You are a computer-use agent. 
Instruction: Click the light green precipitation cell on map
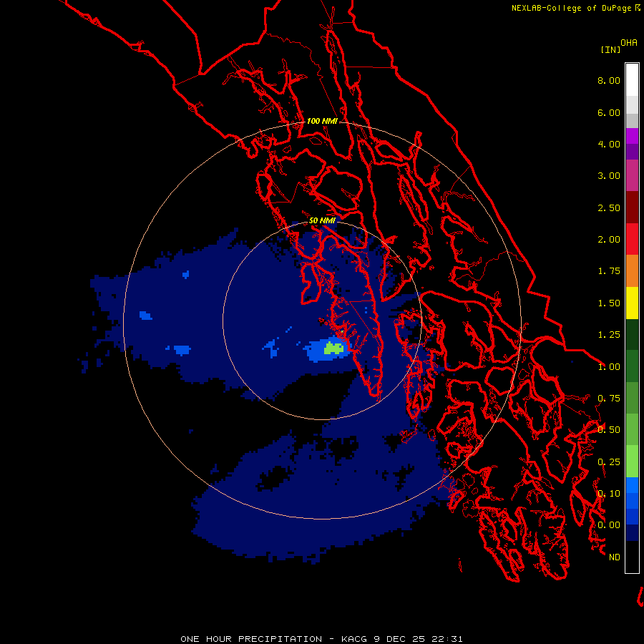333,348
